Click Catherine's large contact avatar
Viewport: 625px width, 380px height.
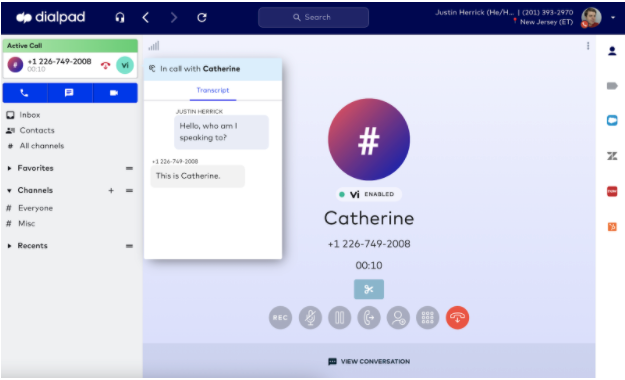pyautogui.click(x=369, y=140)
